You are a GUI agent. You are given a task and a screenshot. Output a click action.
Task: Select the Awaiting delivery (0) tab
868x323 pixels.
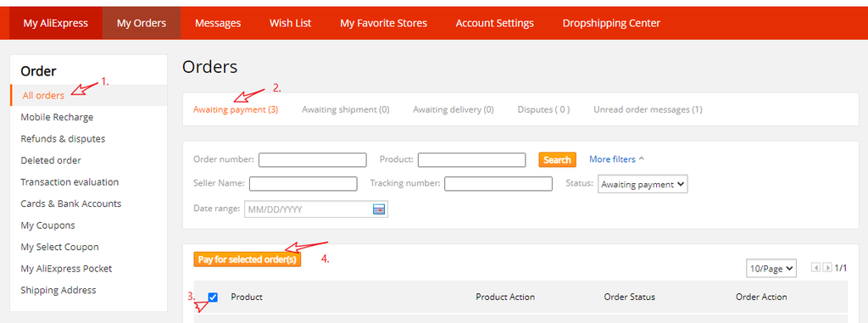click(453, 109)
